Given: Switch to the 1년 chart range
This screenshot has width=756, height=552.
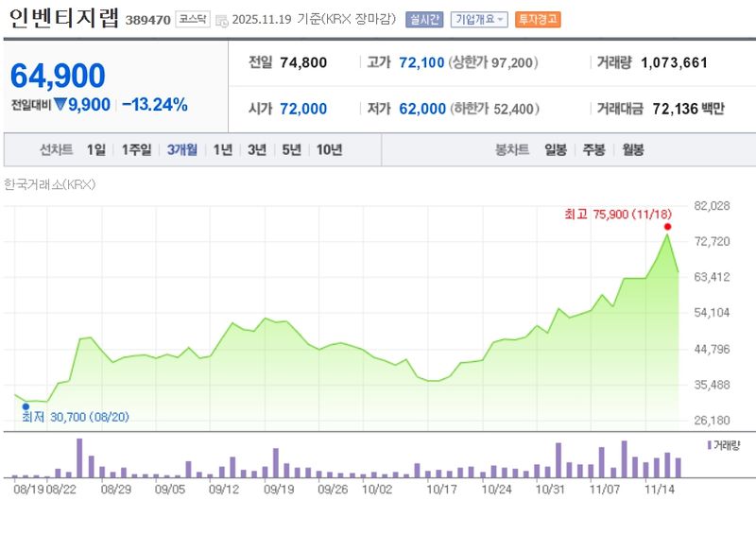Looking at the screenshot, I should [x=223, y=149].
